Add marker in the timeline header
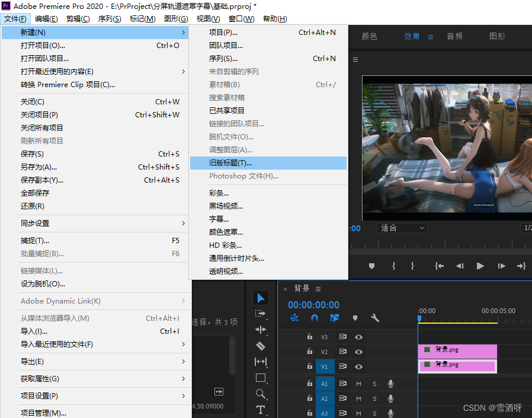Screen dimensions: 532x418 click(355, 318)
